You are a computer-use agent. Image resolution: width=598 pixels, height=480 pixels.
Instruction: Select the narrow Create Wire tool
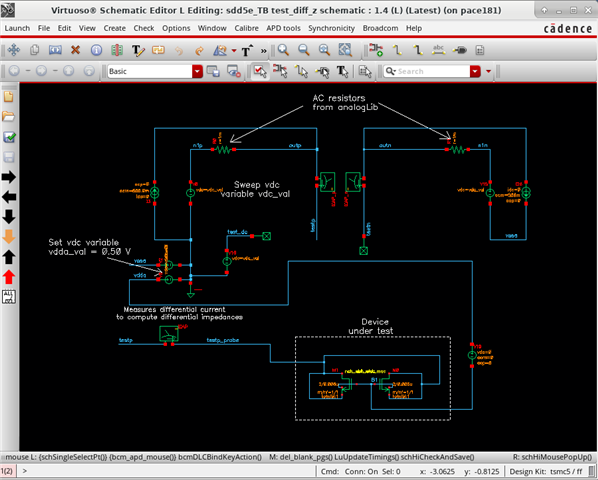coord(397,50)
